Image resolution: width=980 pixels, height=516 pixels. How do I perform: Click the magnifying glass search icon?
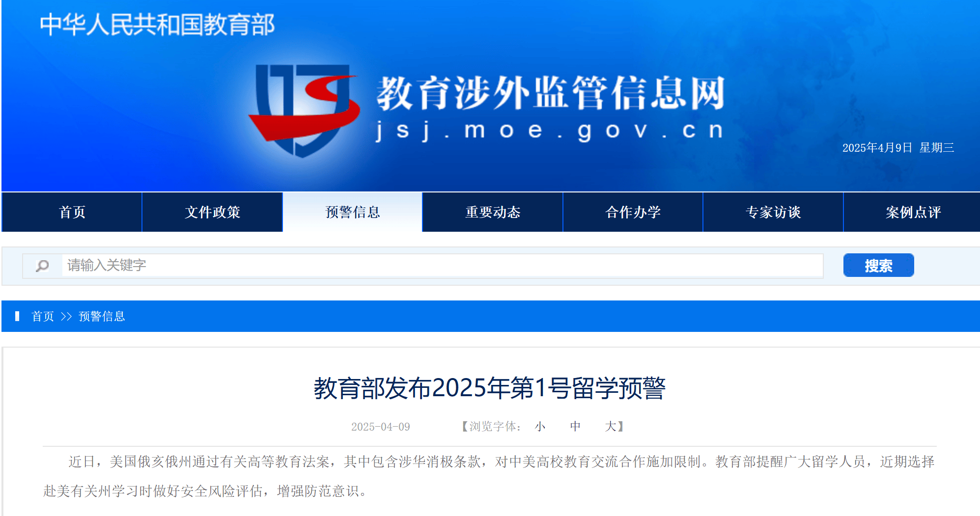42,266
